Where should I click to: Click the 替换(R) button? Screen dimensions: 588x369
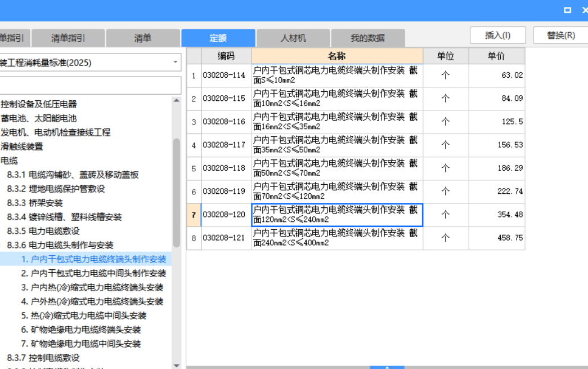(562, 35)
